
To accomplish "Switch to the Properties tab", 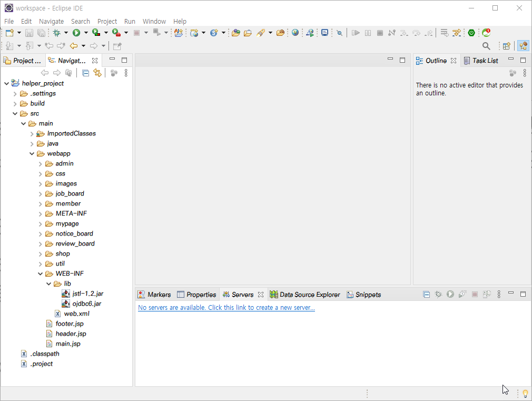I will pos(196,295).
